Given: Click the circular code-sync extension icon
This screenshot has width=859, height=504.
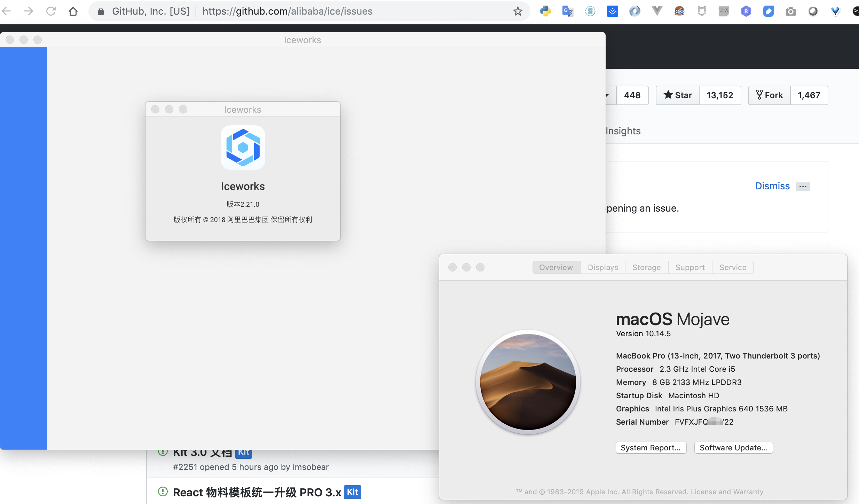Looking at the screenshot, I should tap(590, 11).
